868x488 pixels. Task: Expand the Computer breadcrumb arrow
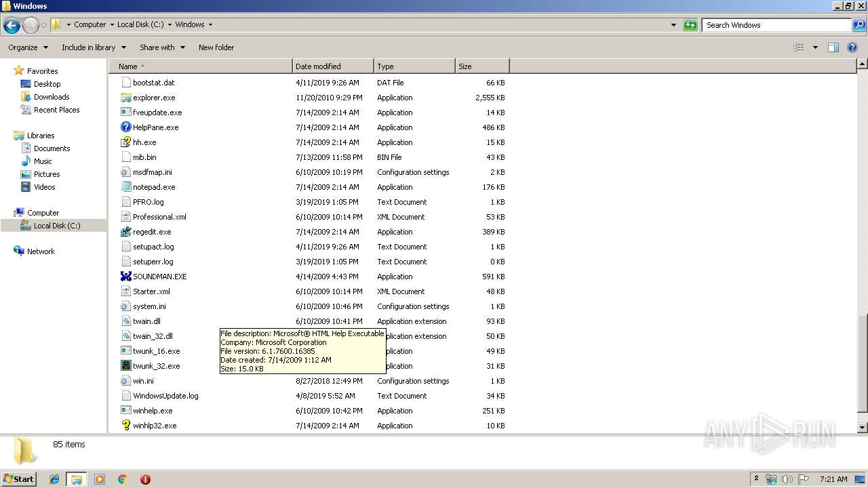click(111, 24)
